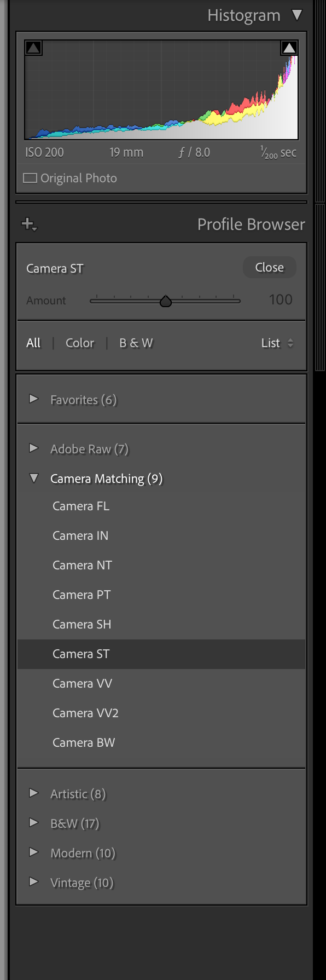Toggle highlight clipping indicator on histogram
Screen dimensions: 326x980
[x=289, y=48]
